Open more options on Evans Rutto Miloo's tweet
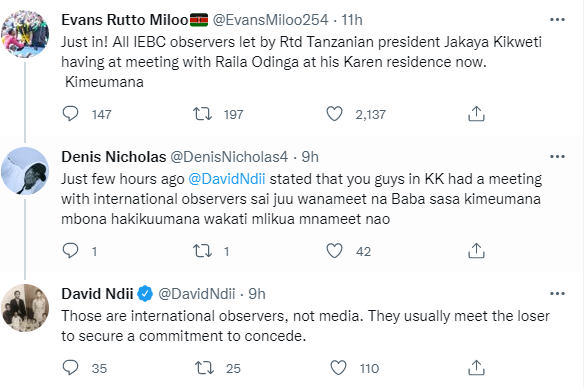Screen dimensions: 587x388 557,20
